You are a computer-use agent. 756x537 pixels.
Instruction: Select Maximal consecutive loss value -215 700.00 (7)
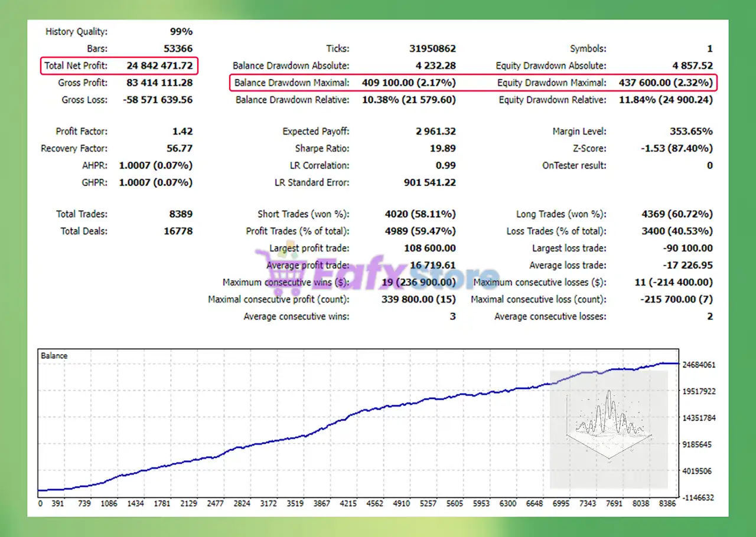pos(677,300)
